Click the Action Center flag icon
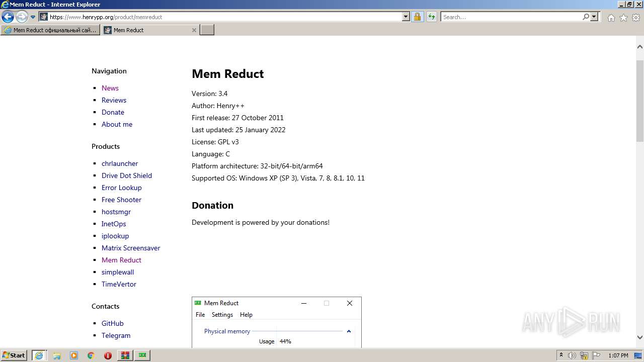 pos(596,355)
